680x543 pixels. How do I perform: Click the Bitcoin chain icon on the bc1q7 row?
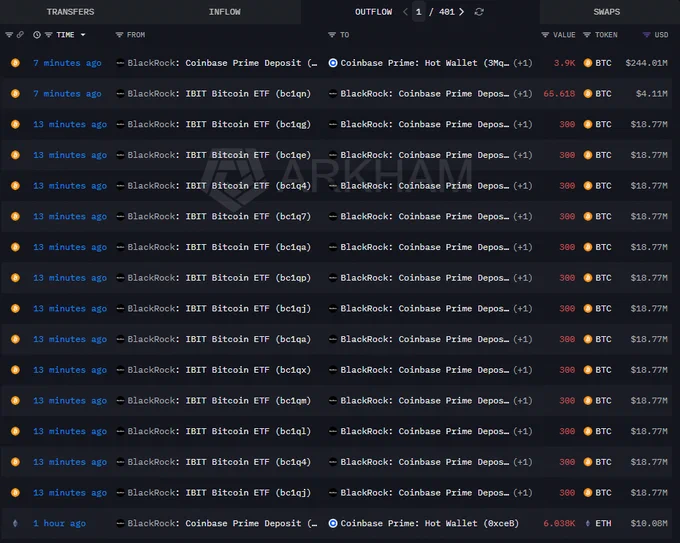tap(15, 216)
